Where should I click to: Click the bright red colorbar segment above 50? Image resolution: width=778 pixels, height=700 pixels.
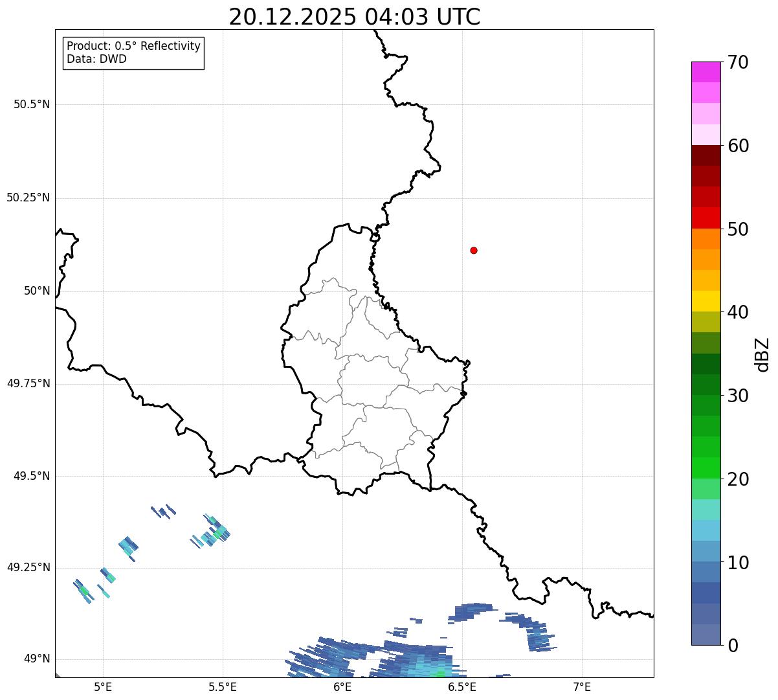click(706, 218)
